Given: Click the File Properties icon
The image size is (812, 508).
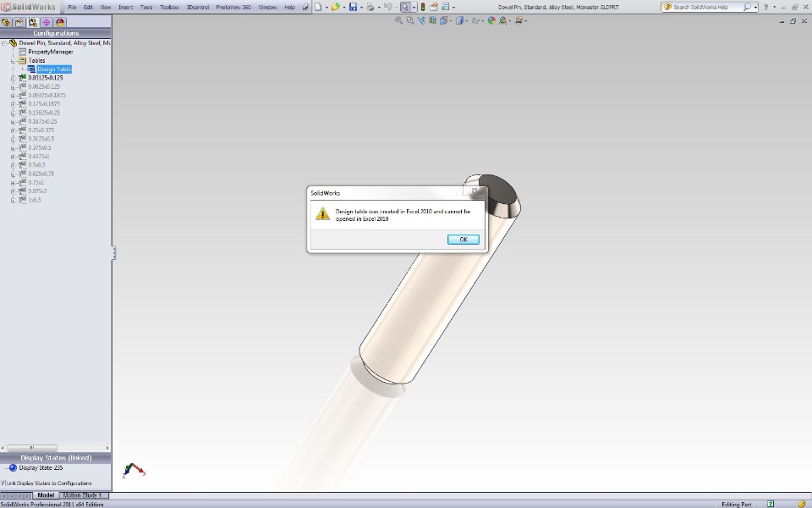Looking at the screenshot, I should [x=434, y=7].
